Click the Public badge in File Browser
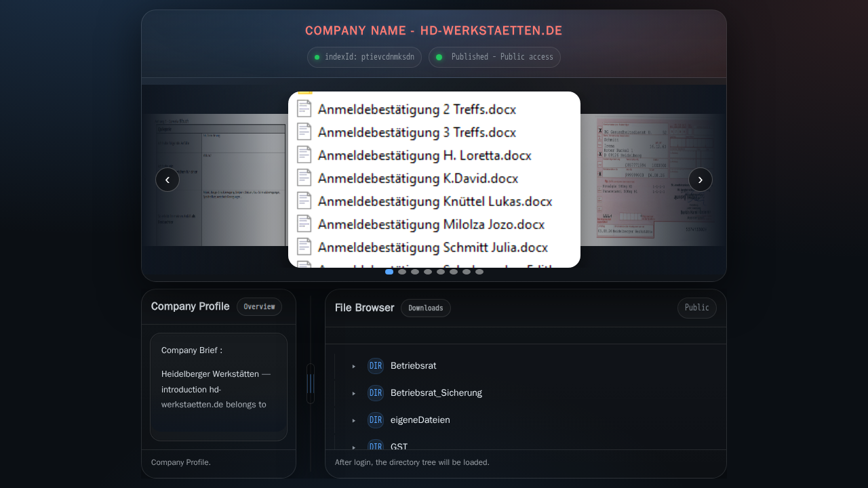Viewport: 868px width, 488px height. point(697,308)
